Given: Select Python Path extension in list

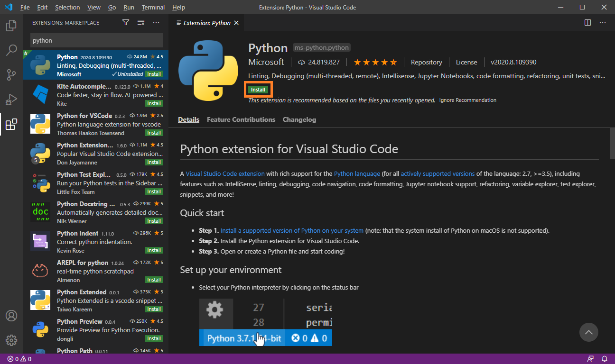Looking at the screenshot, I should [x=94, y=350].
